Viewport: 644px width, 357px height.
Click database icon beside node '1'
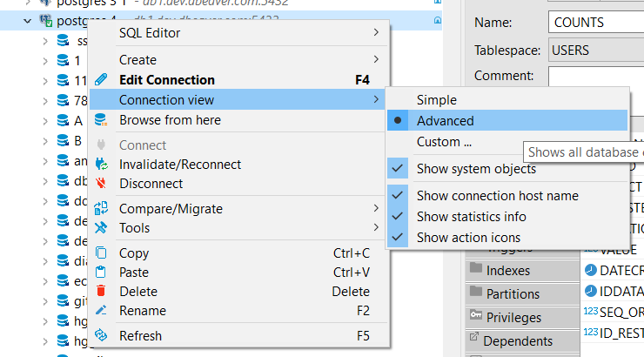tap(63, 61)
